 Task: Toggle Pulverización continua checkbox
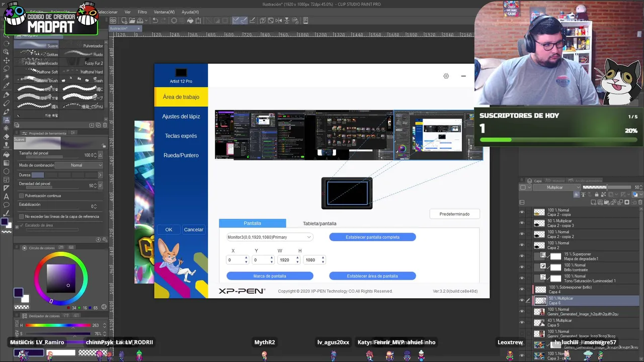click(21, 196)
